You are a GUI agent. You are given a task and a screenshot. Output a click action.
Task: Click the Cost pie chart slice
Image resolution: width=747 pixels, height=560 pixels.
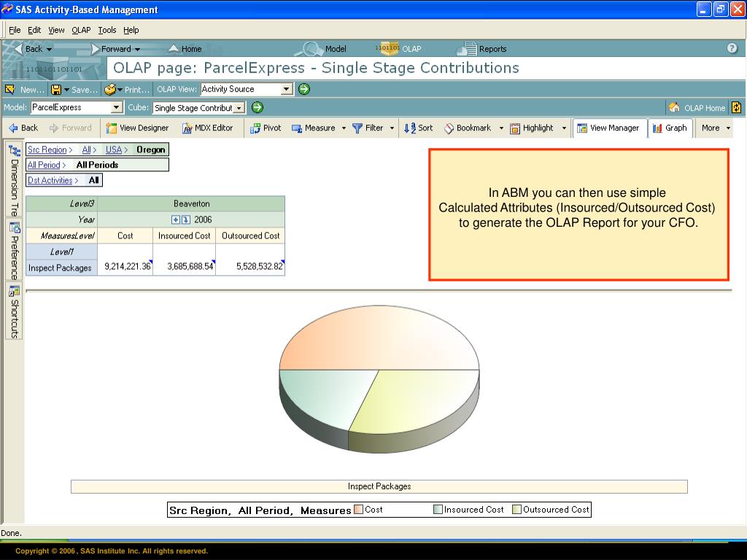coord(379,338)
